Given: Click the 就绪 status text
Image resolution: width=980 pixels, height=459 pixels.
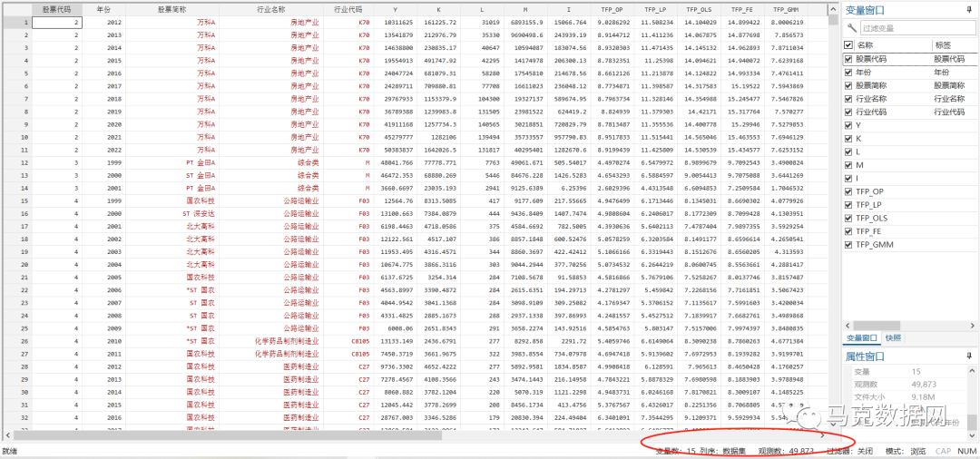Looking at the screenshot, I should point(10,451).
